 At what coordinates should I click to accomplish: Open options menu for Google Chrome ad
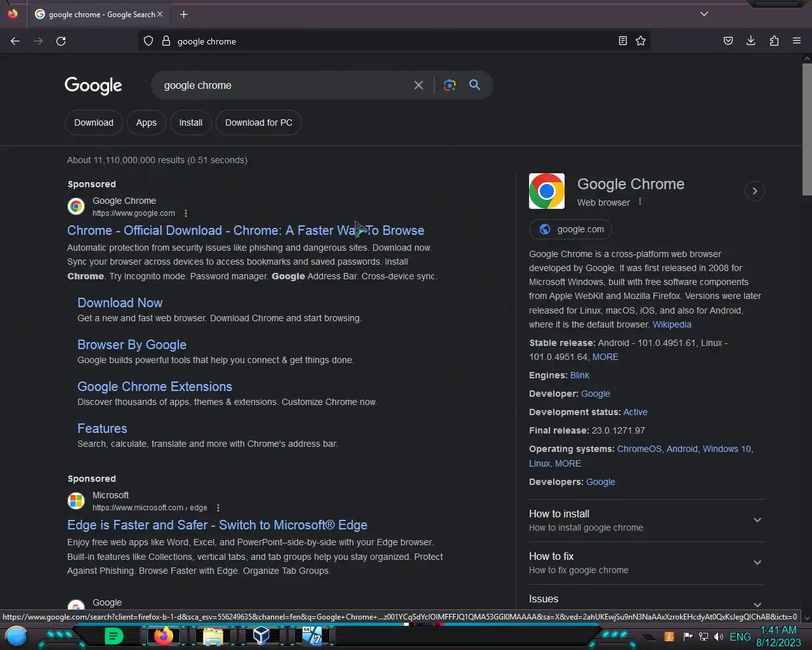(186, 213)
